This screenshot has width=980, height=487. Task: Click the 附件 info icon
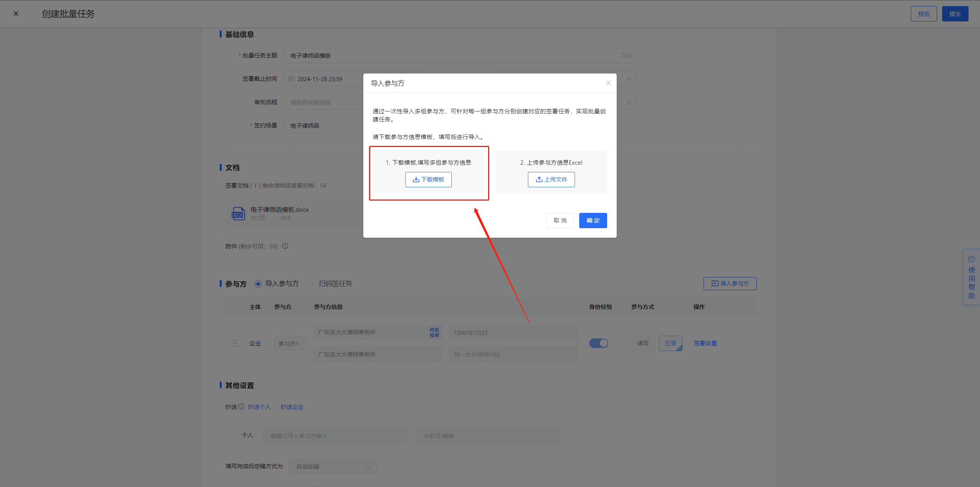coord(285,246)
